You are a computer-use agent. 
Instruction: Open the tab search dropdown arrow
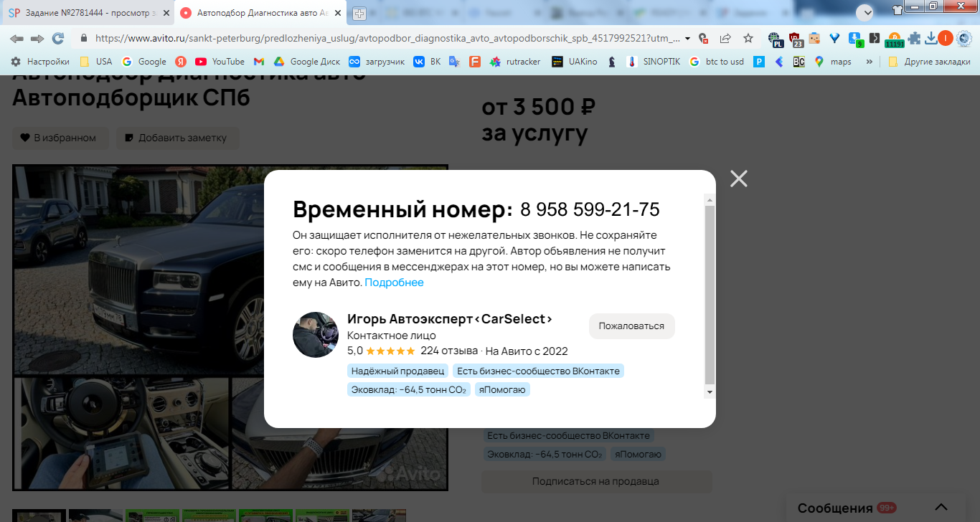click(x=865, y=12)
